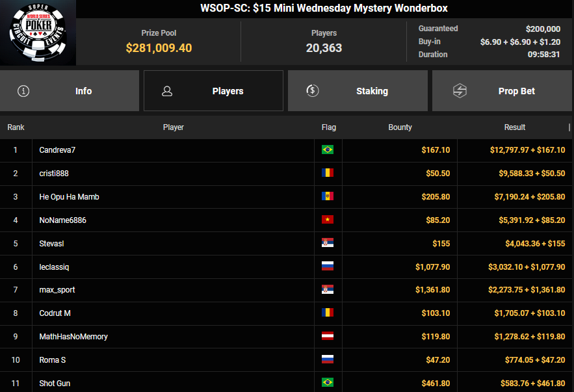This screenshot has height=392, width=574.
Task: Sort the table by Rank column
Action: 16,127
